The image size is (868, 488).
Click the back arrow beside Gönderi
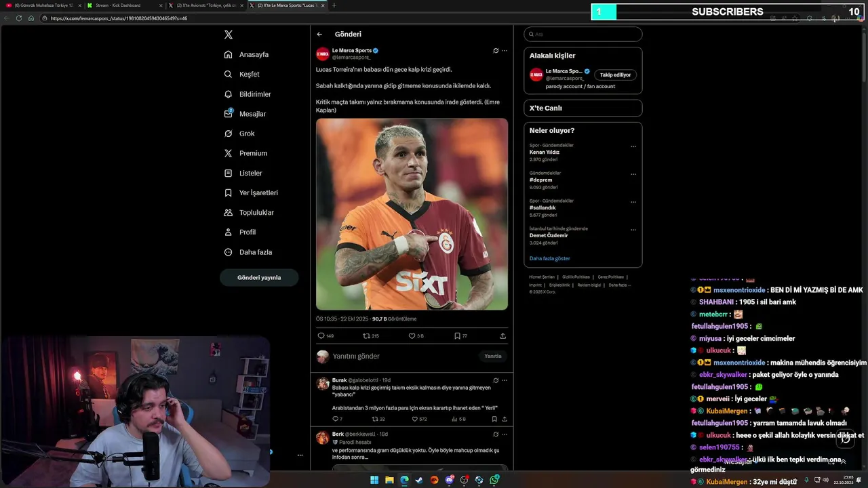pos(319,34)
